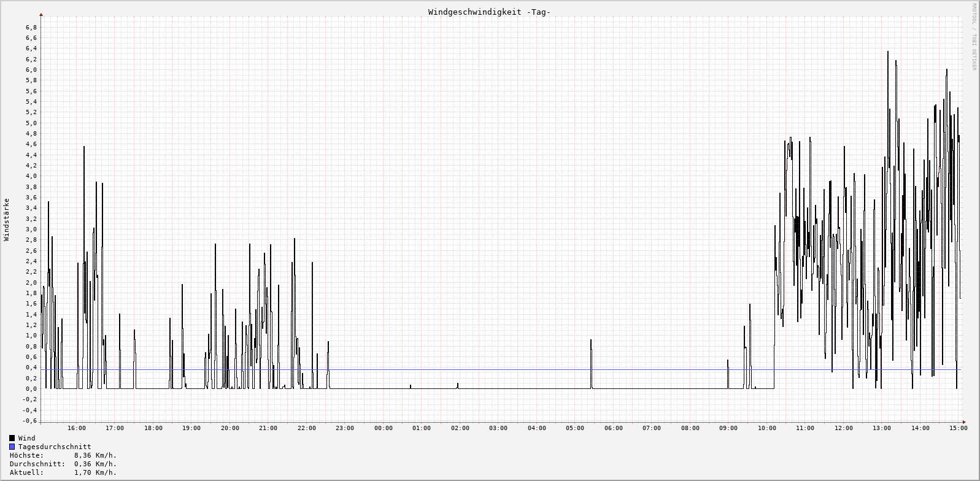980x481 pixels.
Task: Click the black Wind legend swatch
Action: (x=12, y=438)
